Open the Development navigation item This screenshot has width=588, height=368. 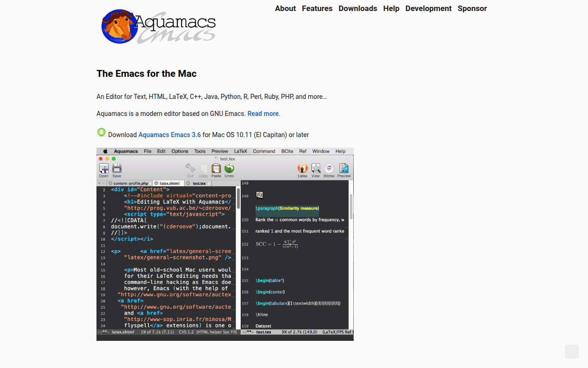coord(429,8)
